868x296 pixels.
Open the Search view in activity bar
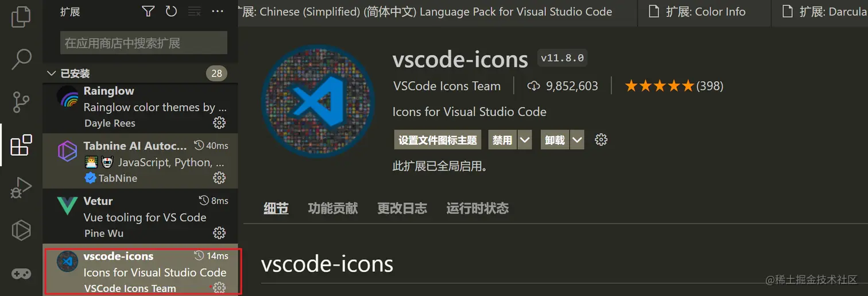tap(21, 59)
